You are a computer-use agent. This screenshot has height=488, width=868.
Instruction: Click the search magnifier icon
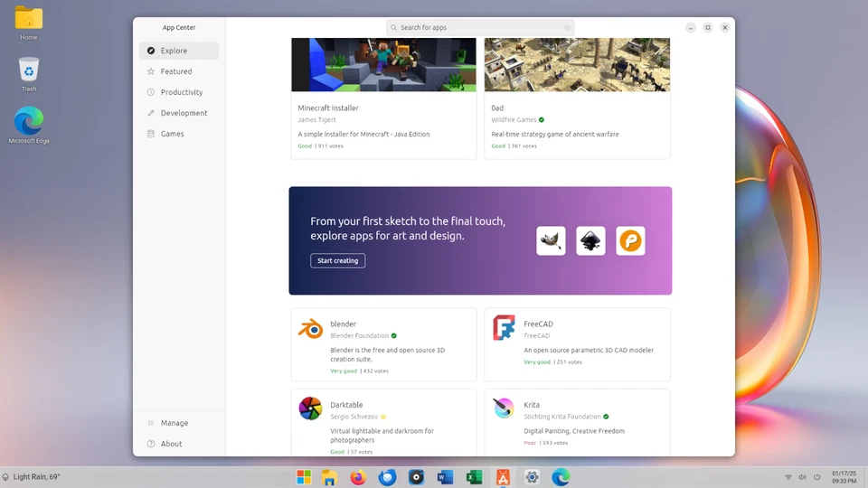(393, 27)
